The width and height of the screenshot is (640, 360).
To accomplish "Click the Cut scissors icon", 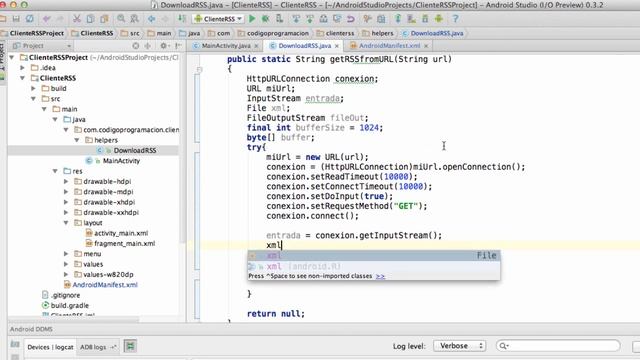I will [x=77, y=19].
